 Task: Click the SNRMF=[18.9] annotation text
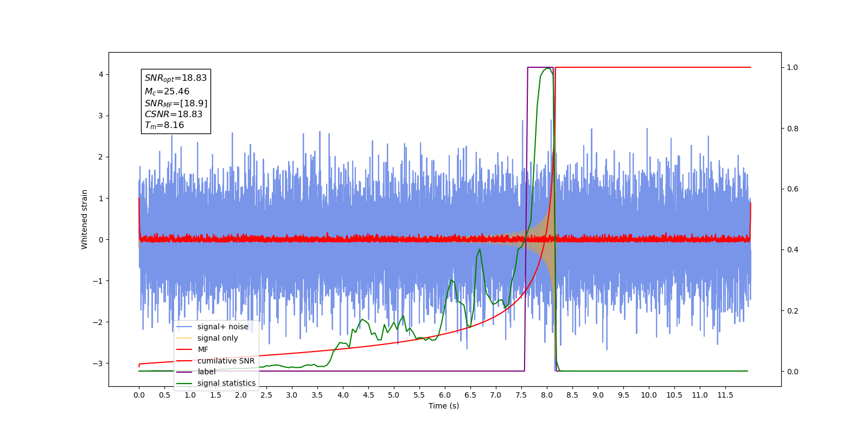pos(176,103)
